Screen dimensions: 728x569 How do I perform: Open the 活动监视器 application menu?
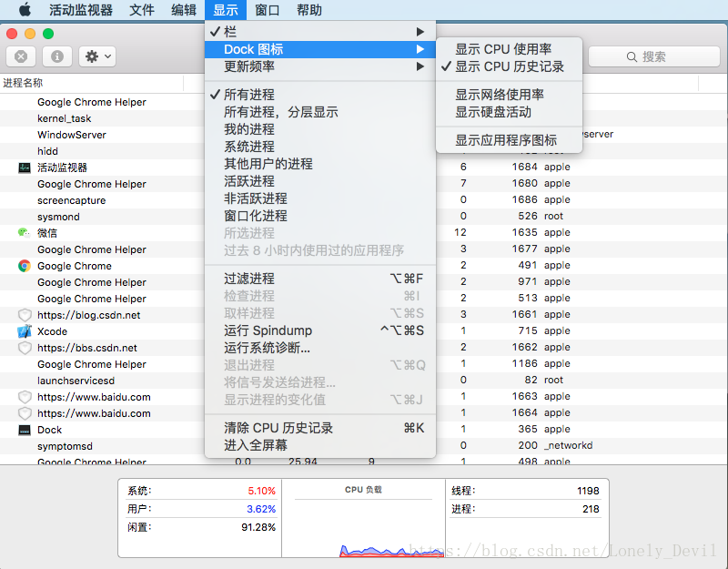click(x=81, y=10)
